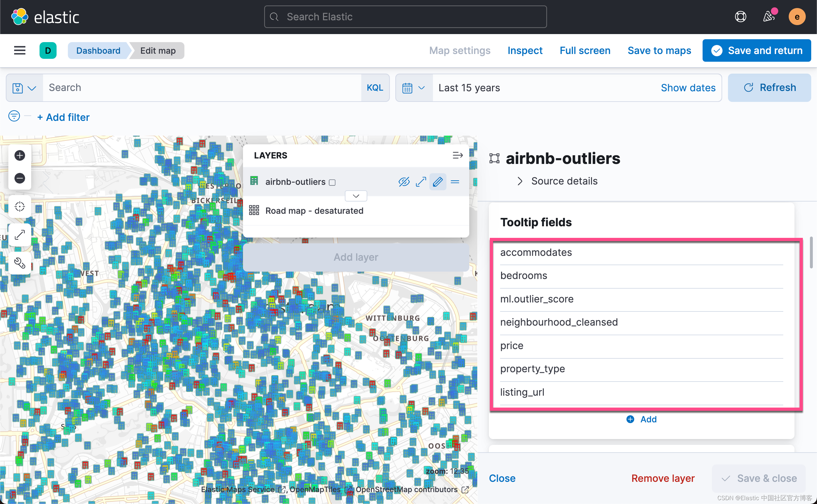Screen dimensions: 817x504
Task: Select the price tooltip field
Action: [642, 346]
